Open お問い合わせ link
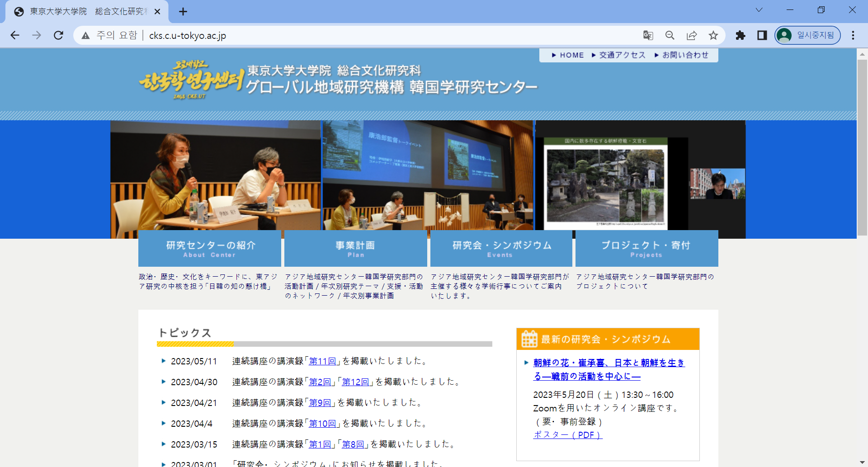Viewport: 868px width, 467px height. pyautogui.click(x=681, y=55)
